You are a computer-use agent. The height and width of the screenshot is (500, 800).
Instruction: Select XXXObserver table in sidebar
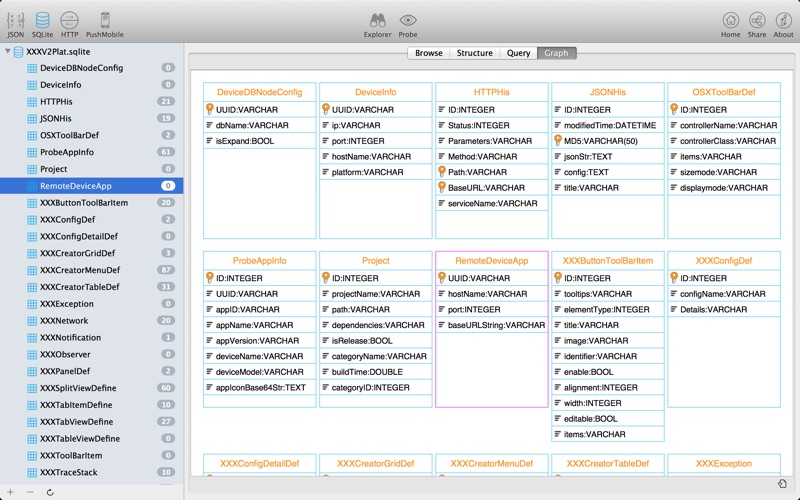click(x=92, y=354)
